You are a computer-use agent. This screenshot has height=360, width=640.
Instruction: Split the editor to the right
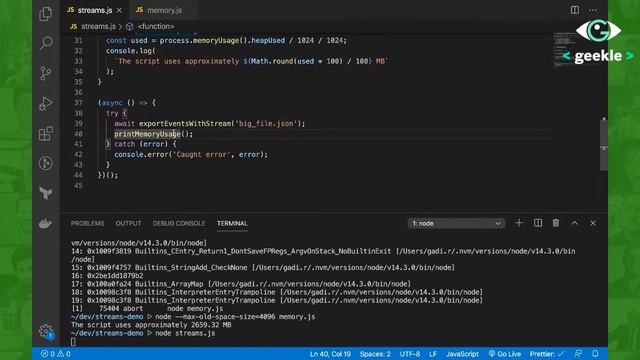click(x=575, y=10)
